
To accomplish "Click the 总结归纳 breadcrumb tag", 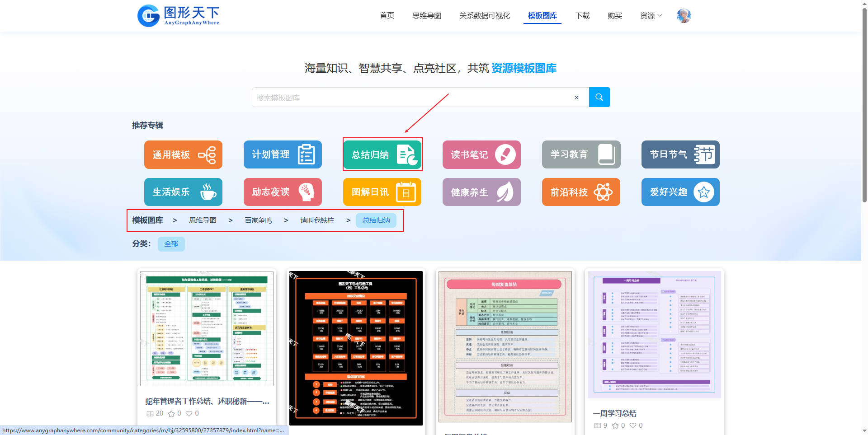I will click(376, 220).
